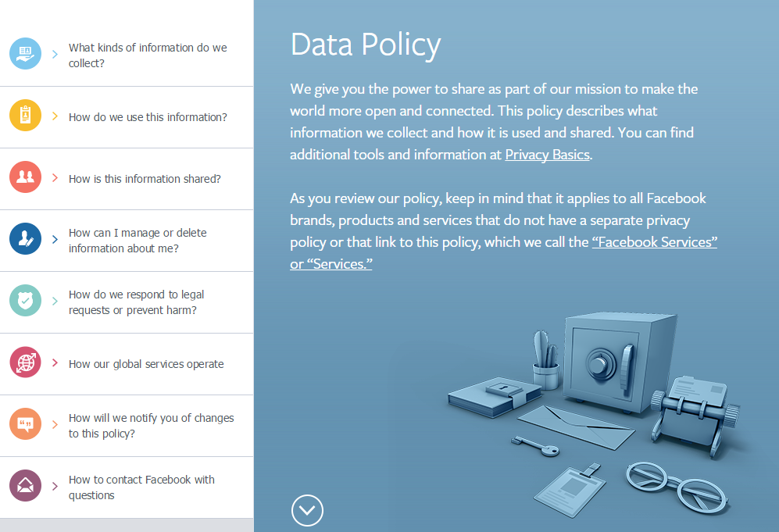Click the red two-people sharing icon
Viewport: 779px width, 532px height.
(x=25, y=177)
